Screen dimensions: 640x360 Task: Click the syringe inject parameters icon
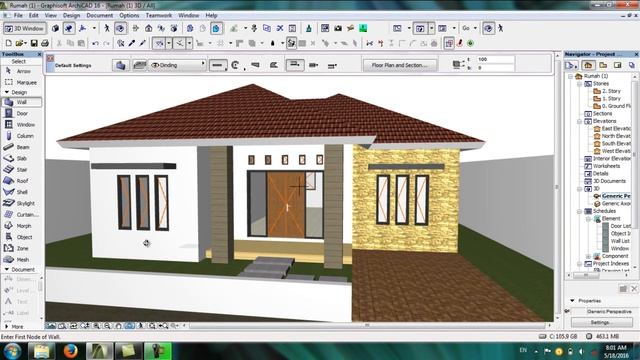click(x=142, y=43)
